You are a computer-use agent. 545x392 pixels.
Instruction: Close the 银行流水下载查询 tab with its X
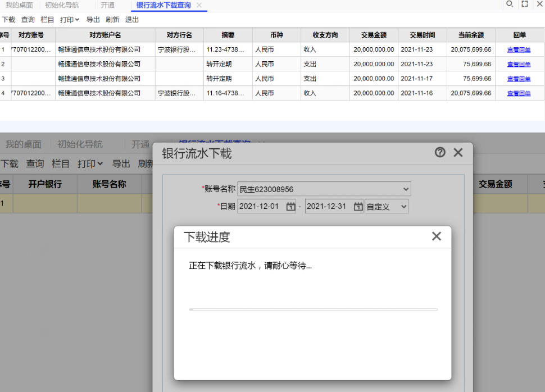point(199,5)
